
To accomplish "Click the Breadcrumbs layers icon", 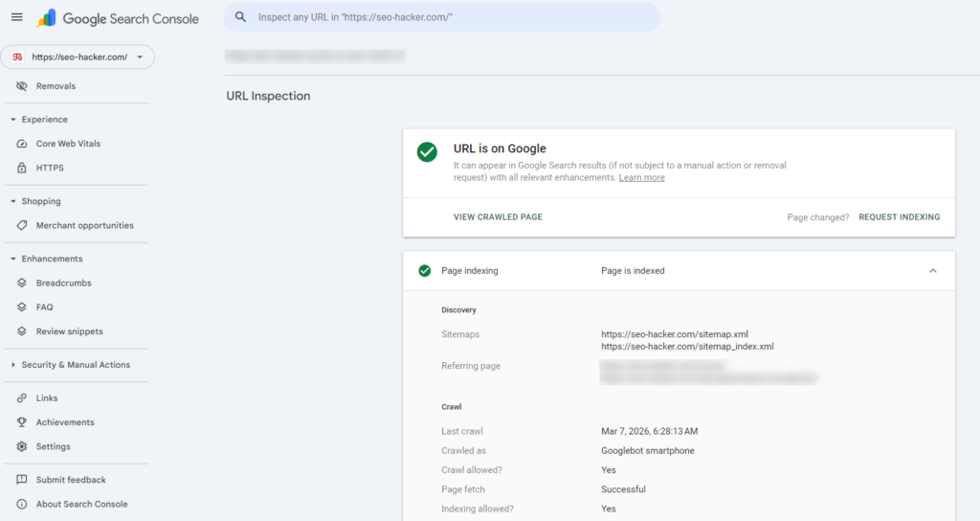I will [x=22, y=283].
